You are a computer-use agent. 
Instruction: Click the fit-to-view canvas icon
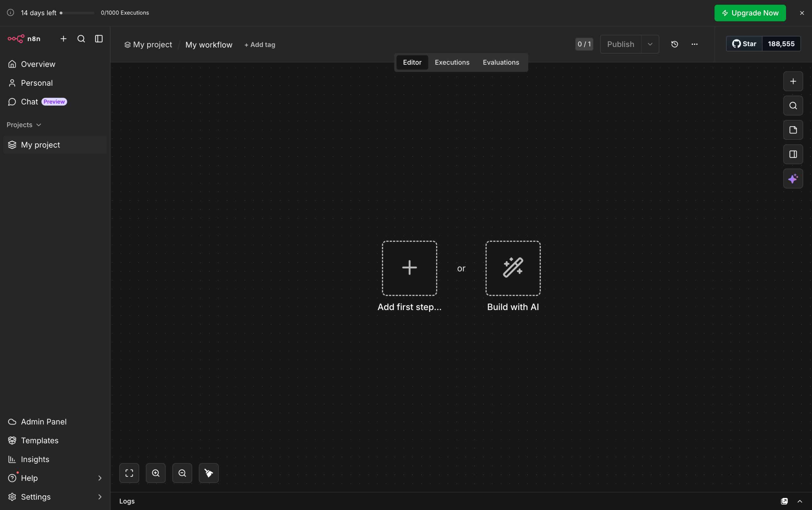pos(129,473)
